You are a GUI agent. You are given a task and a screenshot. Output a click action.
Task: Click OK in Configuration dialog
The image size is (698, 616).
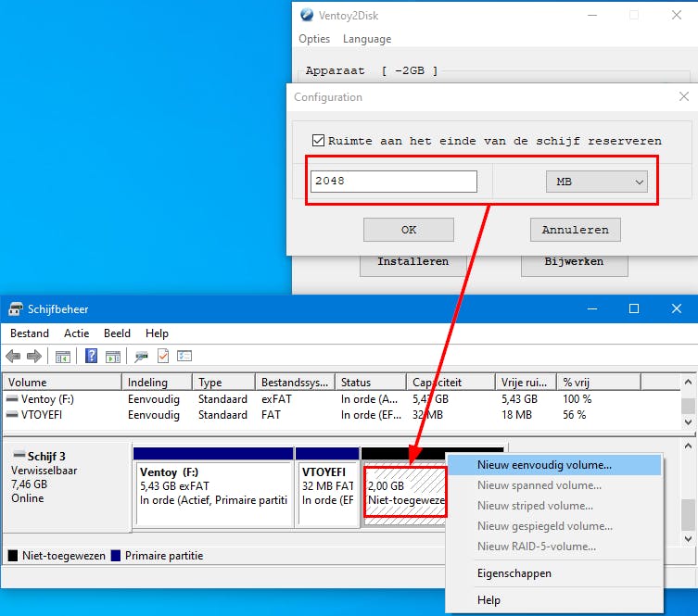click(x=409, y=230)
